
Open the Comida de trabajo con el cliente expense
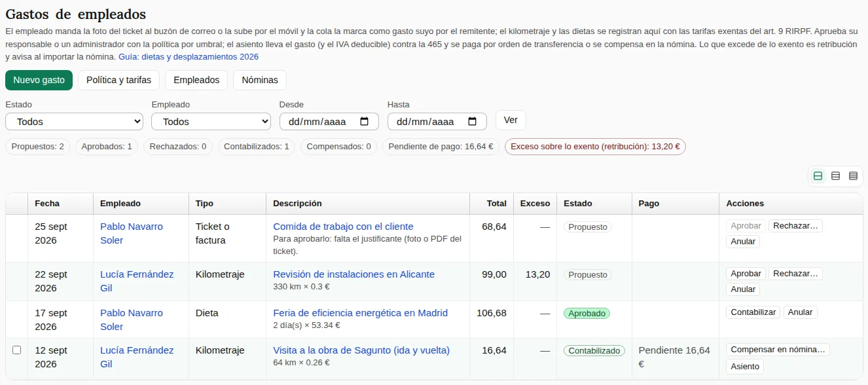pos(343,227)
